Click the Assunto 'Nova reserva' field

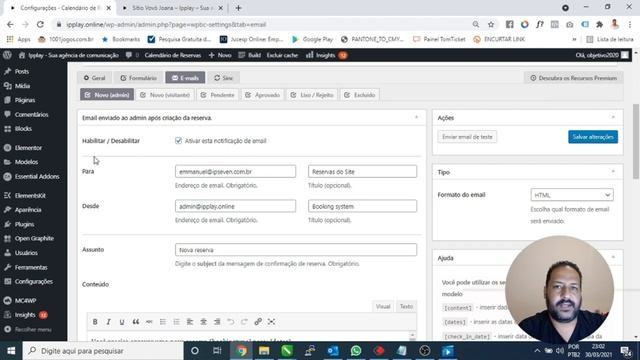pyautogui.click(x=296, y=250)
